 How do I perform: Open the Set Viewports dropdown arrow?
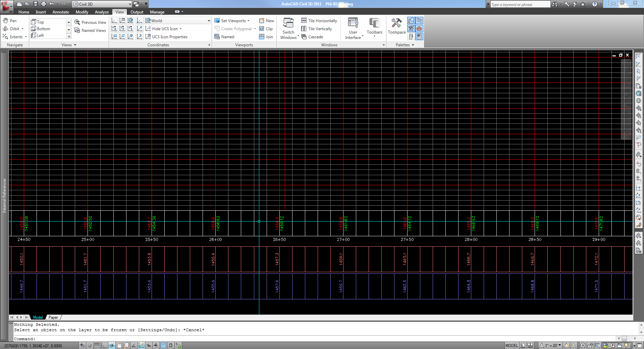click(249, 21)
